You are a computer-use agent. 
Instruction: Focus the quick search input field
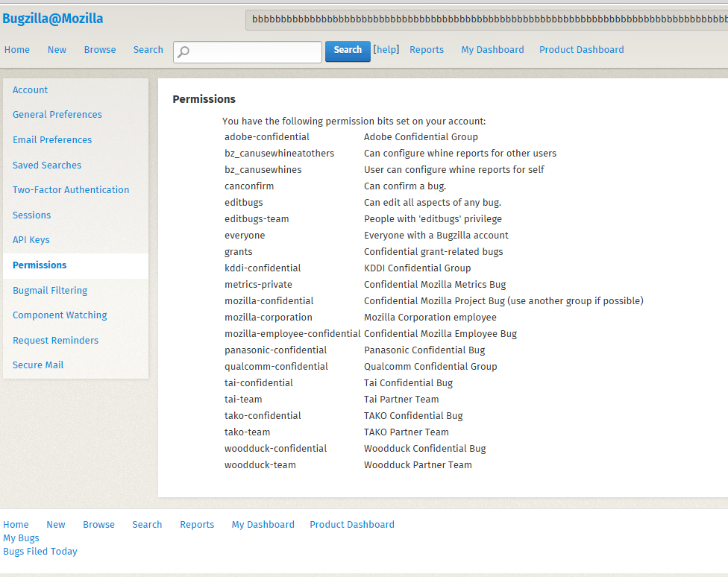click(254, 51)
